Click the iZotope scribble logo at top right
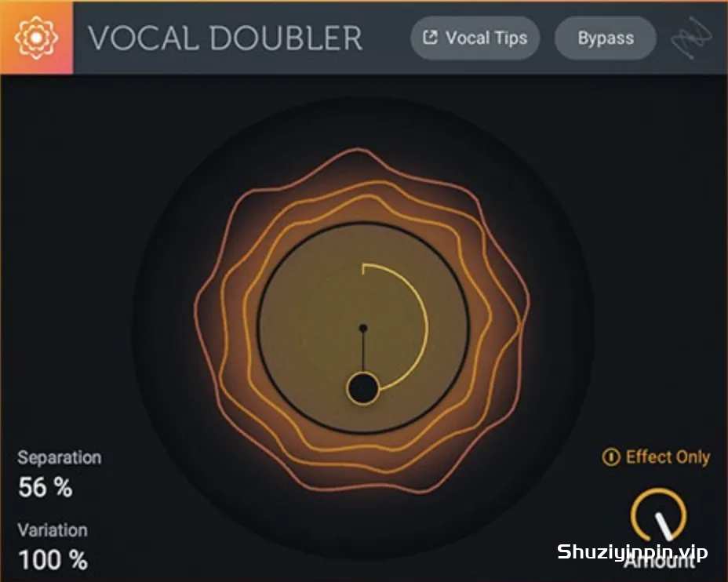 691,37
